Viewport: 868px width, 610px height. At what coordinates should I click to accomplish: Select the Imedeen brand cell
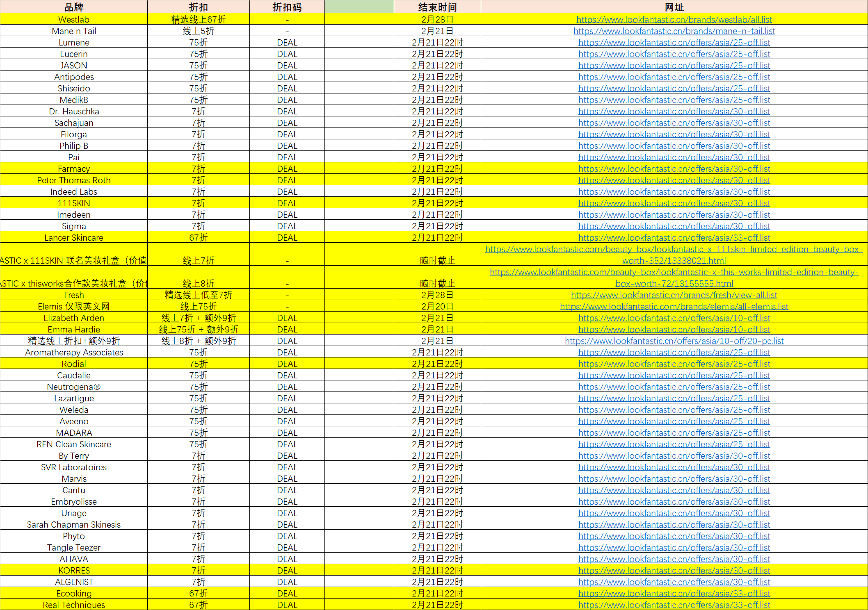click(74, 214)
